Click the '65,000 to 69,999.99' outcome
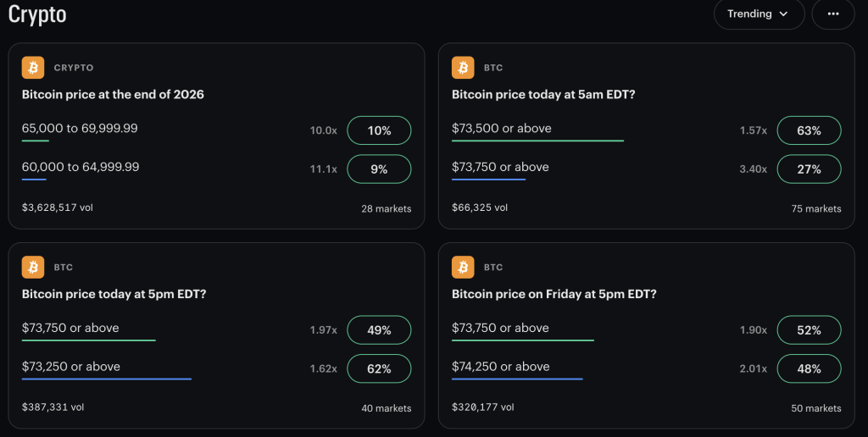The image size is (868, 437). pyautogui.click(x=80, y=129)
